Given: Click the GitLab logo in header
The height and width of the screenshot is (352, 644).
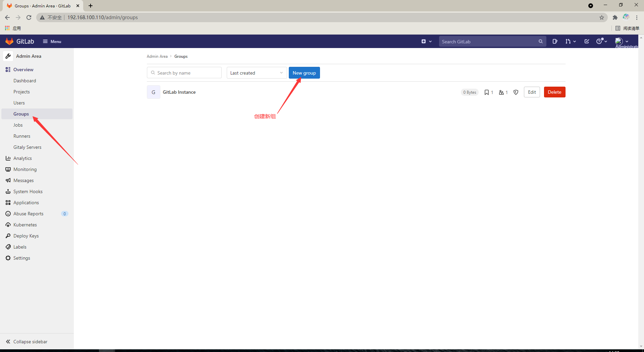Looking at the screenshot, I should click(20, 41).
